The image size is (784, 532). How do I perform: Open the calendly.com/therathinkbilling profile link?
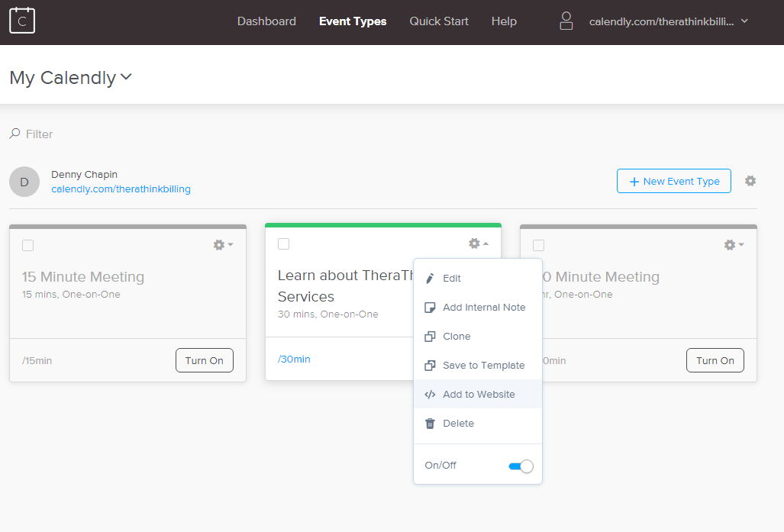[x=121, y=189]
